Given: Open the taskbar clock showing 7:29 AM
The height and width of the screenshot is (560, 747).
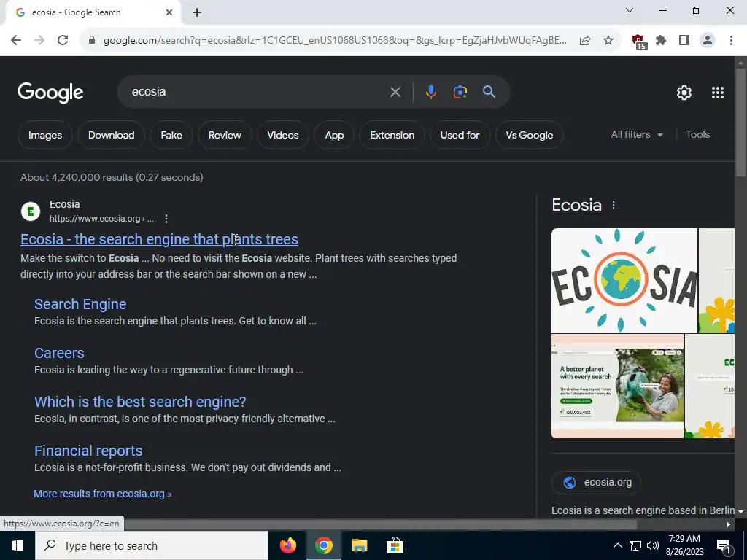Looking at the screenshot, I should pos(685,545).
